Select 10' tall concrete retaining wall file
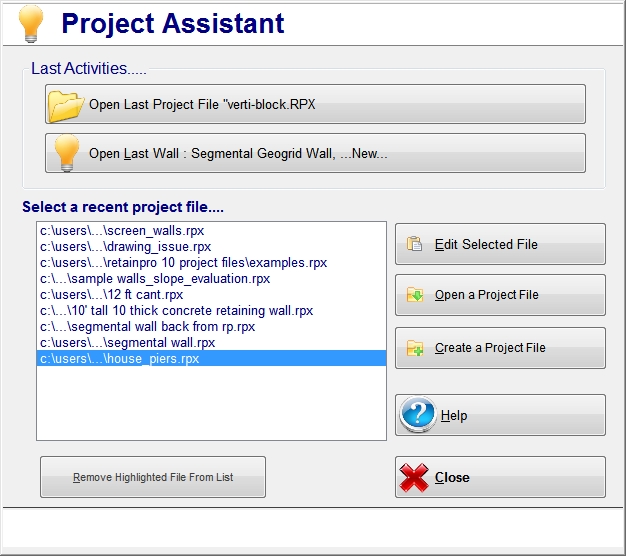626x556 pixels. pyautogui.click(x=176, y=311)
